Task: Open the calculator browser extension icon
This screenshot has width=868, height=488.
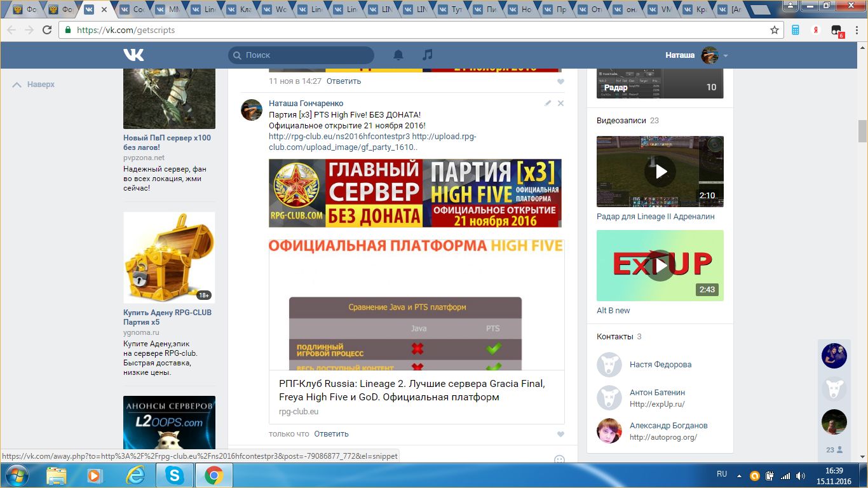Action: (795, 30)
